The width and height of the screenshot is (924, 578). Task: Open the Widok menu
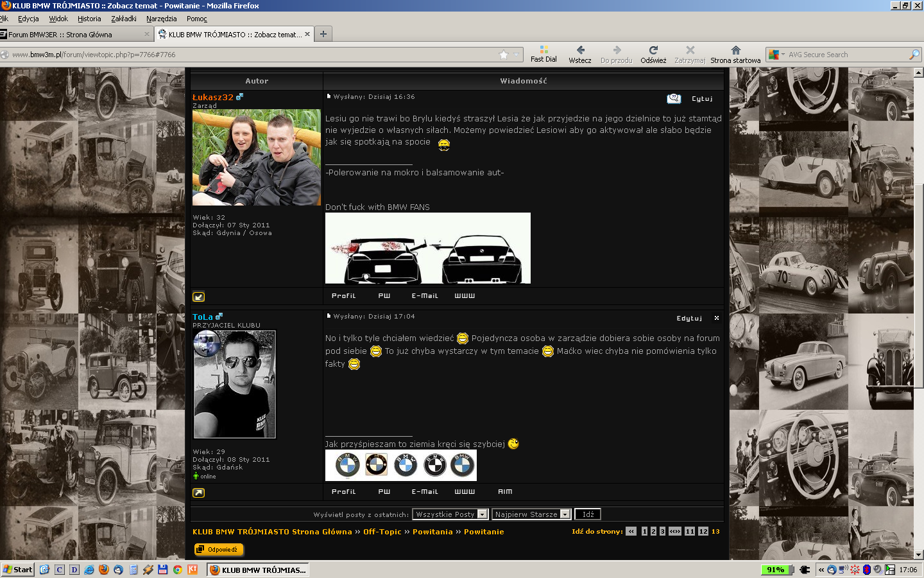pos(58,19)
